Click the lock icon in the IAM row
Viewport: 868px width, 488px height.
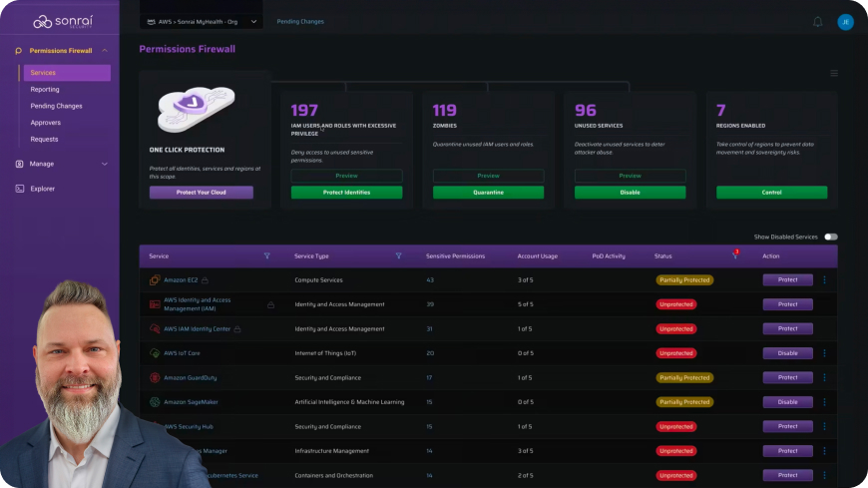click(x=270, y=304)
